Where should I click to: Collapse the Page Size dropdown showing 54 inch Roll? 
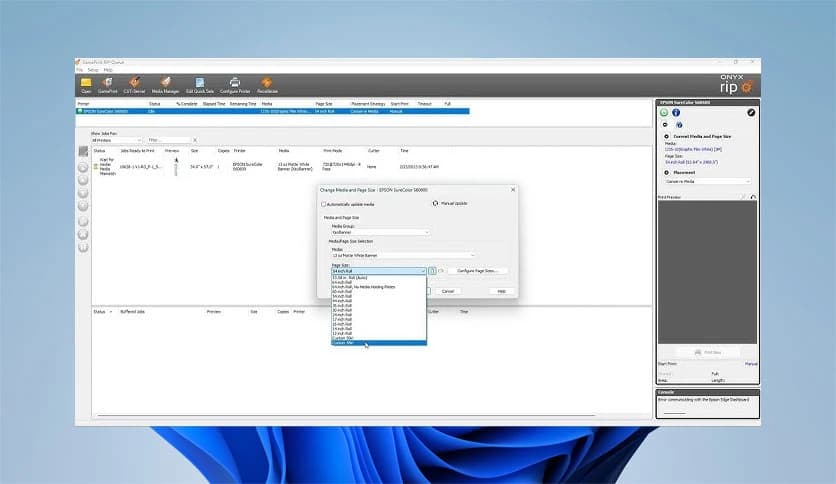click(x=379, y=271)
